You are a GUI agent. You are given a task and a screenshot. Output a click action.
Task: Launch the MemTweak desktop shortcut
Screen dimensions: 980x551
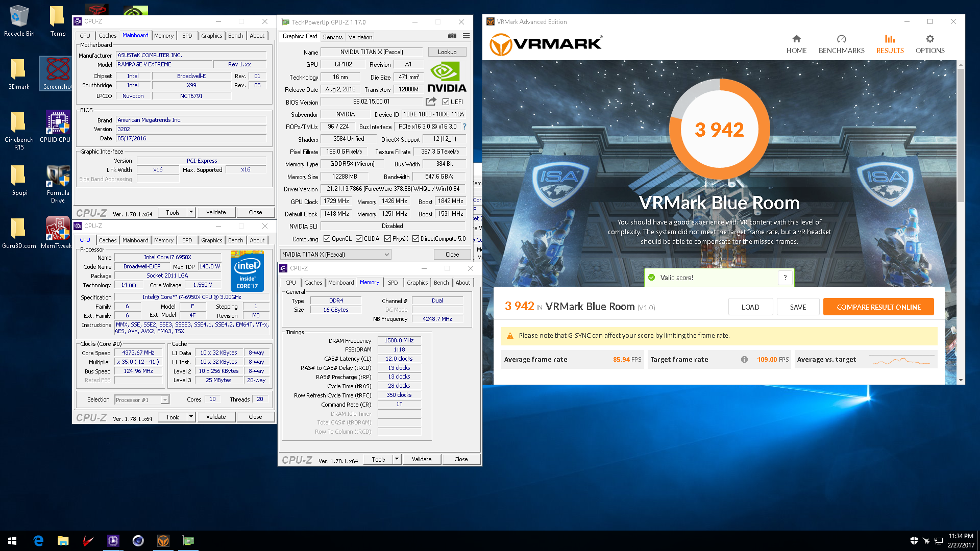coord(56,233)
